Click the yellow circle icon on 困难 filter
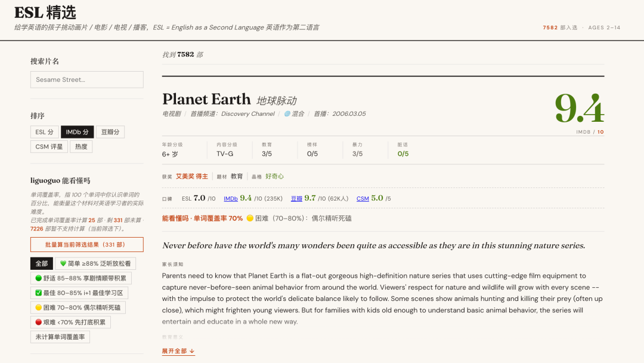 click(x=39, y=307)
